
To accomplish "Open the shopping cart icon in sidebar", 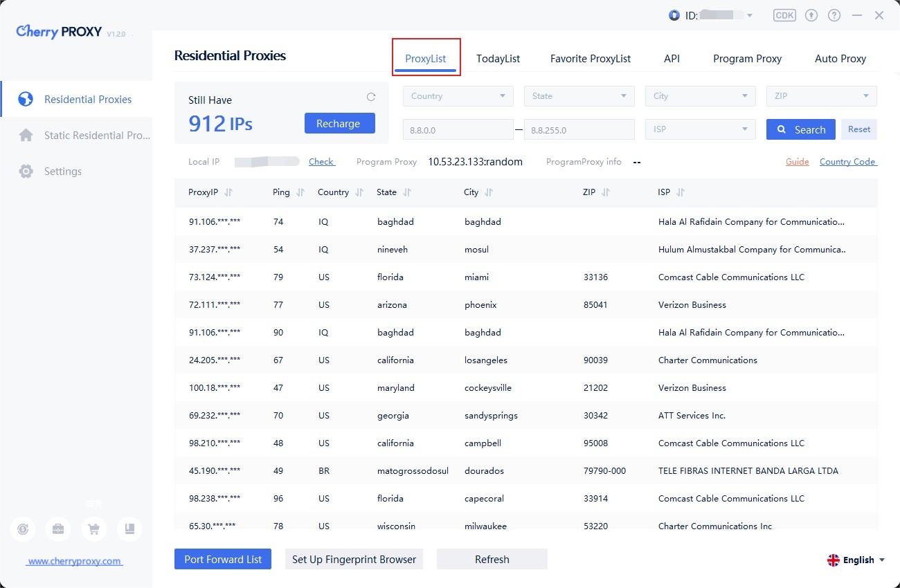I will click(93, 529).
